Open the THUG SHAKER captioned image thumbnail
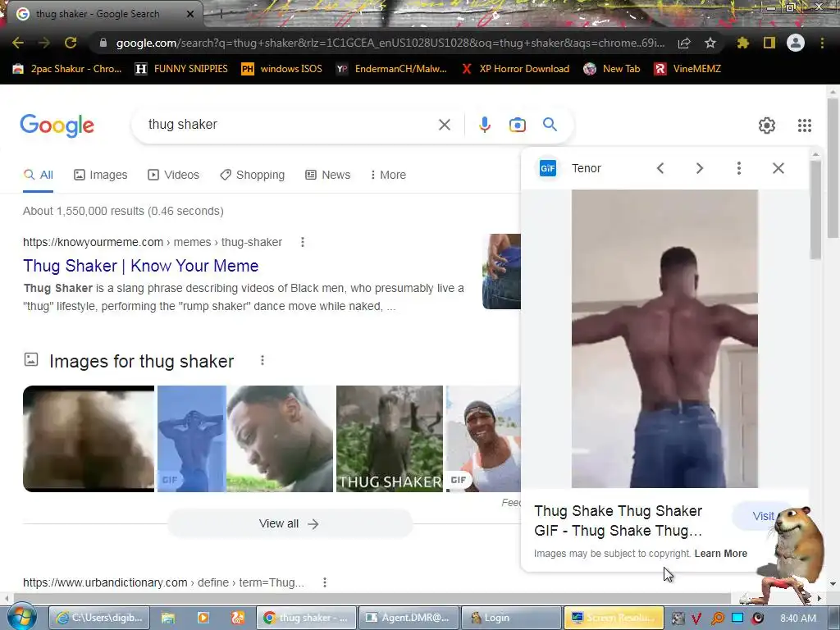The width and height of the screenshot is (840, 630). (x=390, y=439)
